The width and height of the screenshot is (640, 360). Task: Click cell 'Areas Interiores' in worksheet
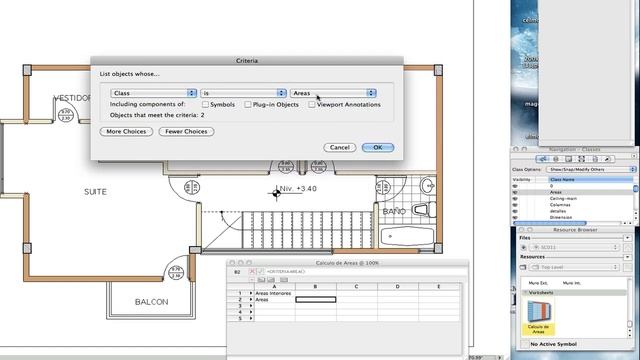(x=274, y=293)
